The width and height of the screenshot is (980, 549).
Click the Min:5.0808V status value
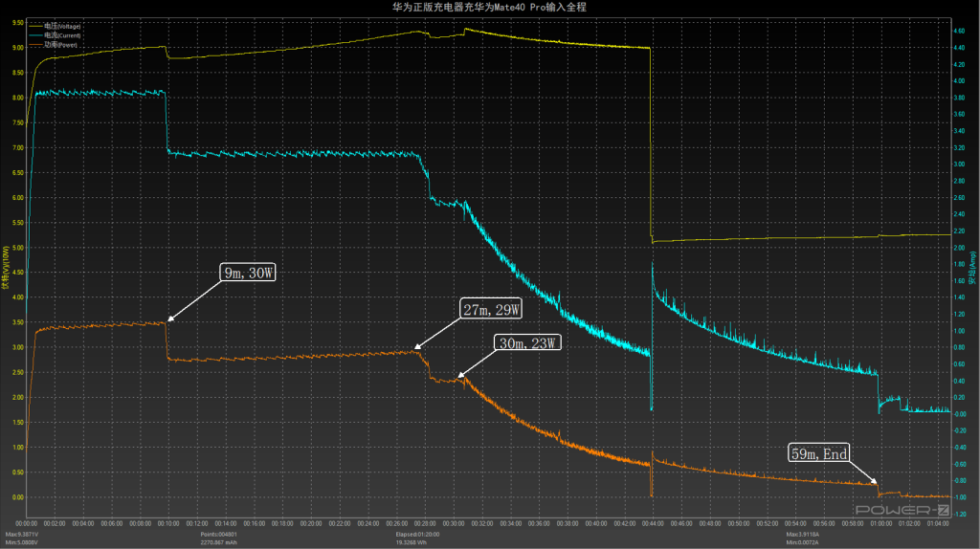tap(22, 542)
